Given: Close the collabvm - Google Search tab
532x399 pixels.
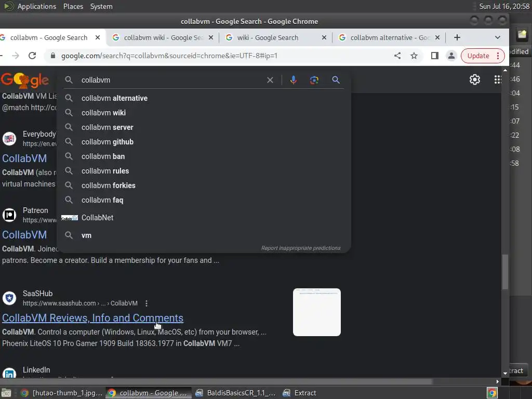Looking at the screenshot, I should point(98,37).
